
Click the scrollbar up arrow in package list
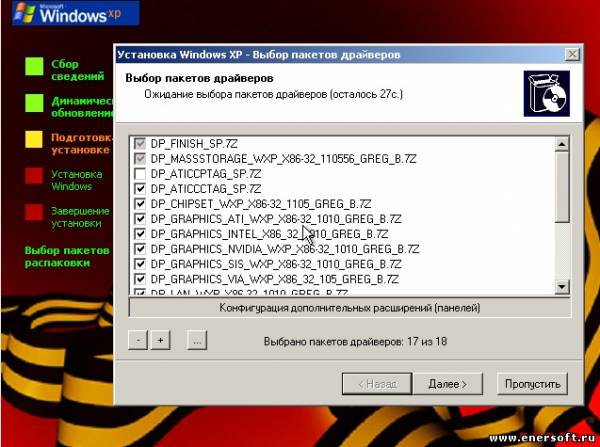(562, 144)
